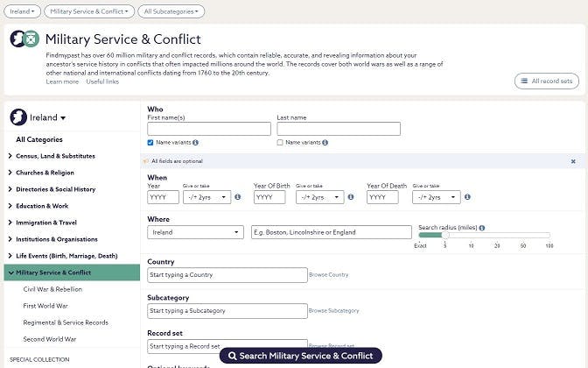Expand Churches & Religion category
This screenshot has height=368, width=588.
coord(10,173)
